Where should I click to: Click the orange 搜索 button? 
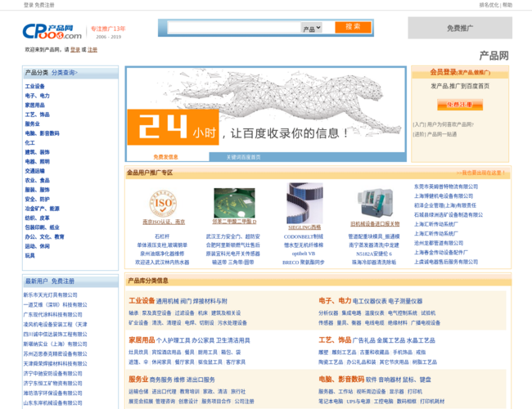click(x=353, y=27)
